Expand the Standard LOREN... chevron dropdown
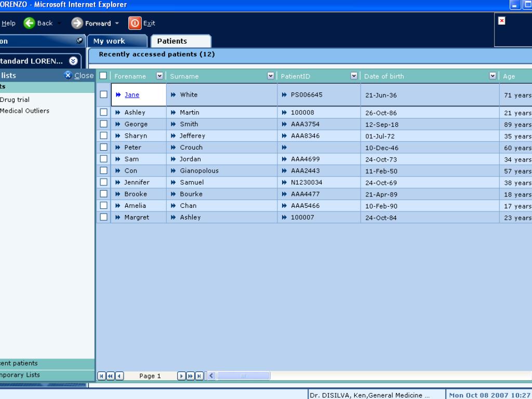The image size is (532, 399). tap(73, 61)
